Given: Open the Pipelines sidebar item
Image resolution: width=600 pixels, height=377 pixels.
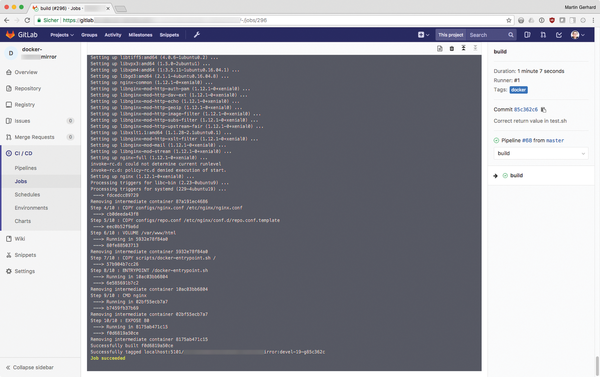Looking at the screenshot, I should point(26,168).
